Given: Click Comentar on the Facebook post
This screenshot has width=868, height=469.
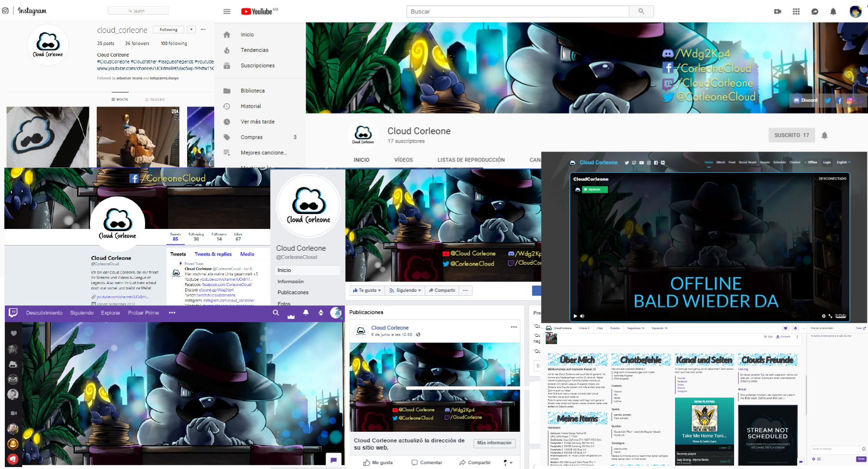Looking at the screenshot, I should (427, 463).
